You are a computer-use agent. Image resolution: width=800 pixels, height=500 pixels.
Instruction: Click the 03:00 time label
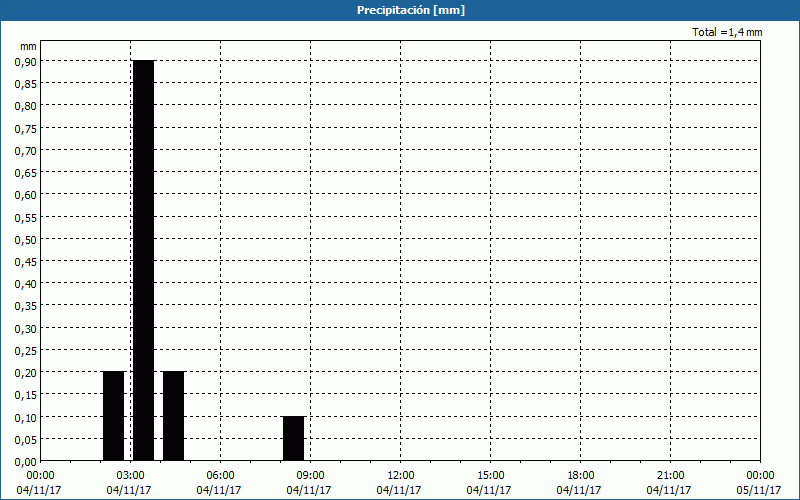[130, 476]
